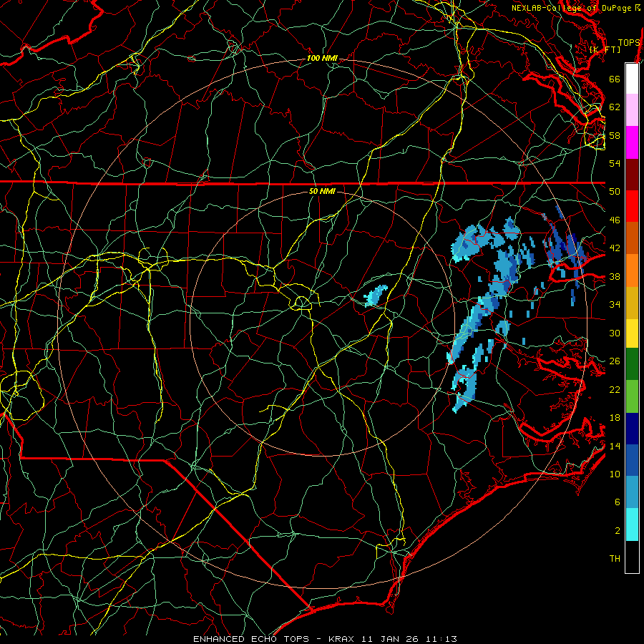Screen dimensions: 644x644
Task: Click the 34 legend value
Action: coord(615,305)
